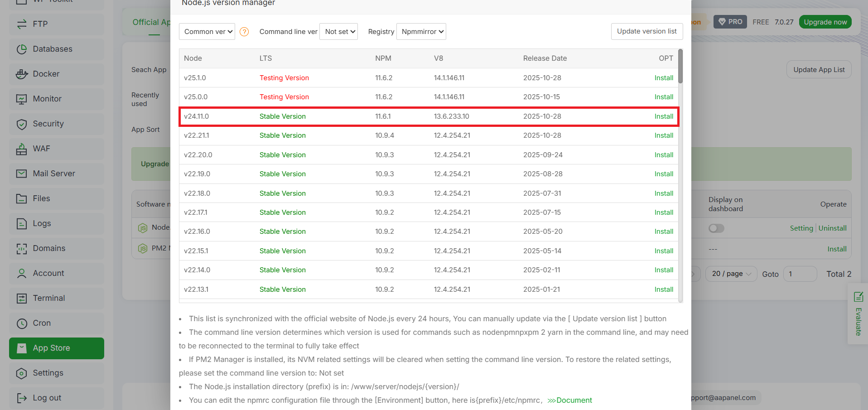Install Node v25.0.0
868x410 pixels.
(664, 97)
